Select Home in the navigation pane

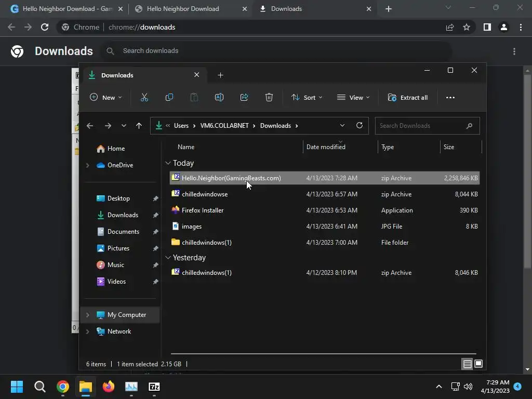tap(116, 149)
